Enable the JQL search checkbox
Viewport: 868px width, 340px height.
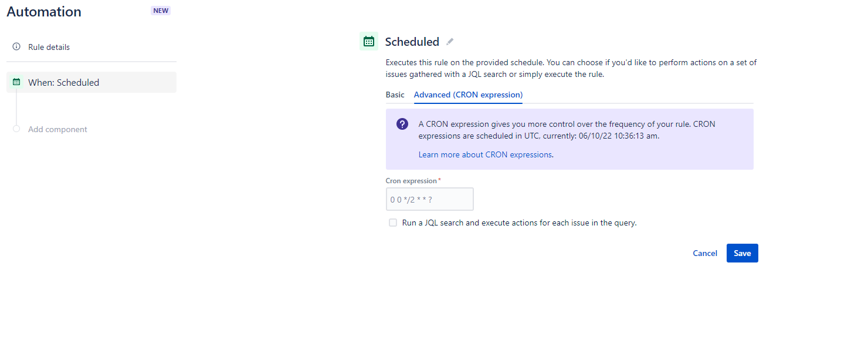[392, 223]
